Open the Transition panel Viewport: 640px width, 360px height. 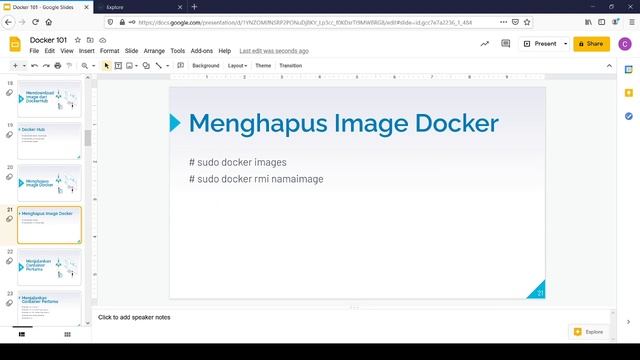291,66
